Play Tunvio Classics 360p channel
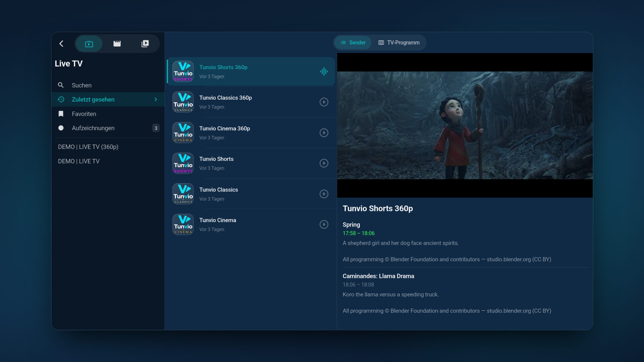 (x=324, y=102)
